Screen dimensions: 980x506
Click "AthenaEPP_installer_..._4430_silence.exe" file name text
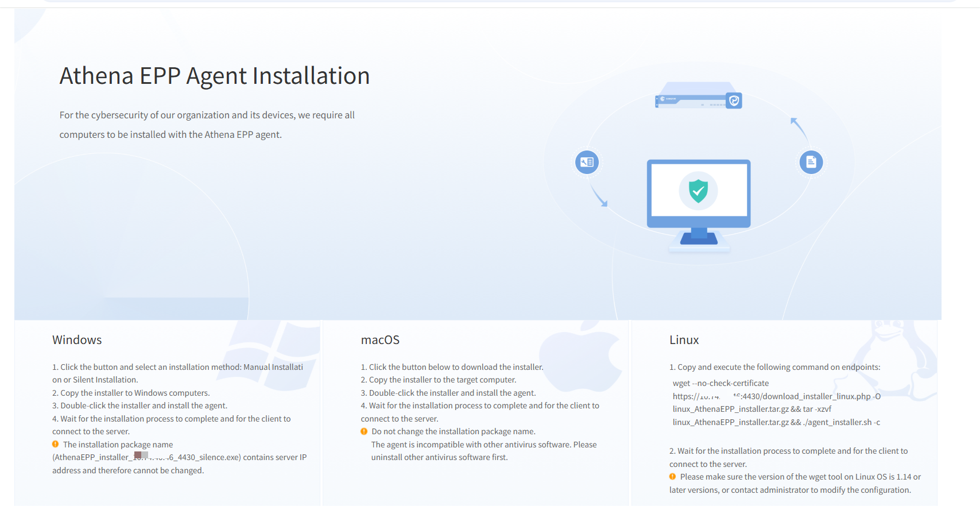[146, 457]
